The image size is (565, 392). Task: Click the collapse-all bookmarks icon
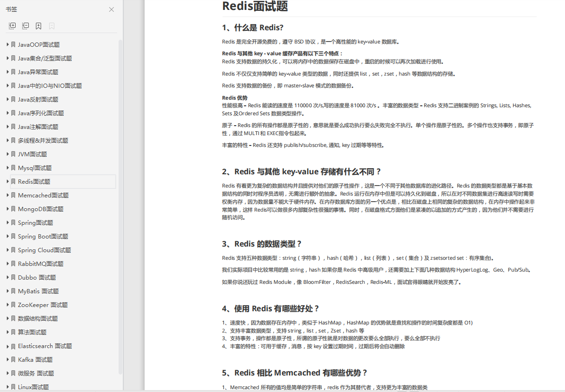tap(26, 26)
